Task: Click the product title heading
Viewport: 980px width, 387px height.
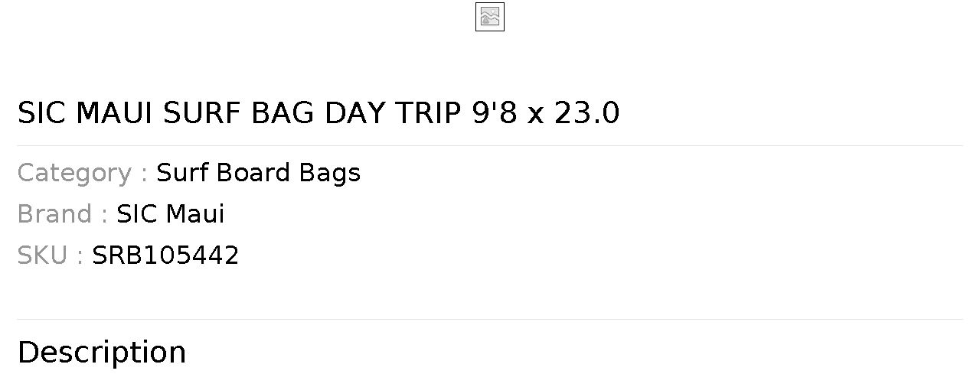Action: [318, 113]
